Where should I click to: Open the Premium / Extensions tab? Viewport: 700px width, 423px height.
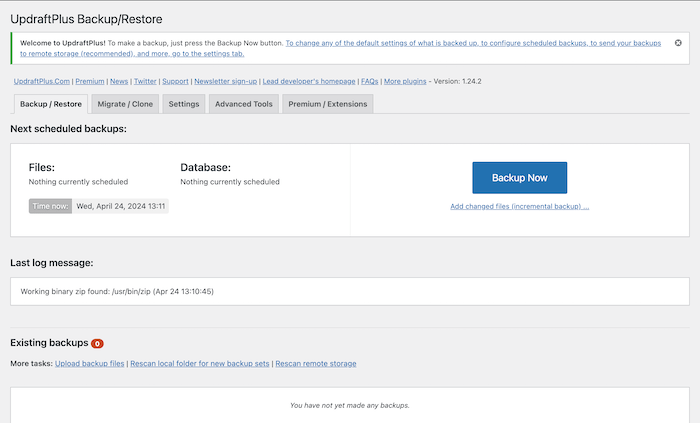tap(328, 104)
